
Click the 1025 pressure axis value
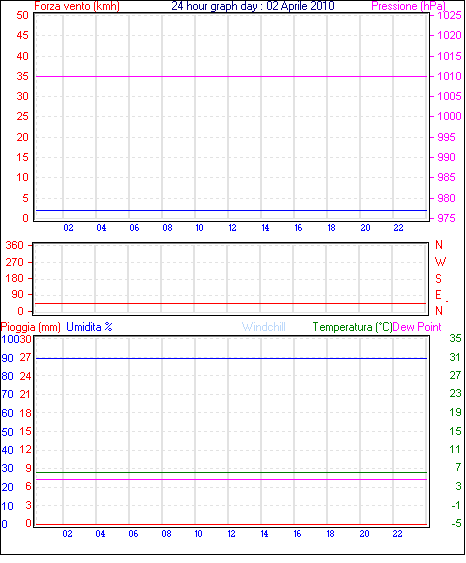point(449,15)
